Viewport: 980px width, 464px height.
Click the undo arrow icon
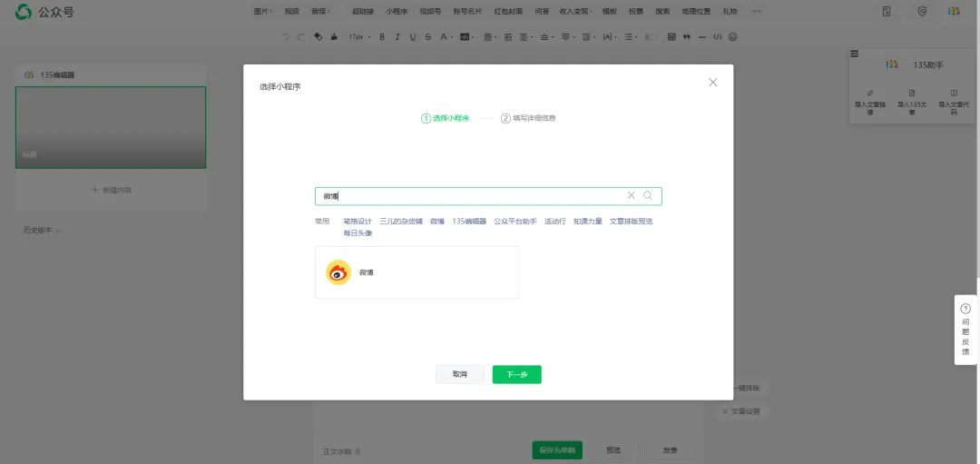click(x=285, y=37)
